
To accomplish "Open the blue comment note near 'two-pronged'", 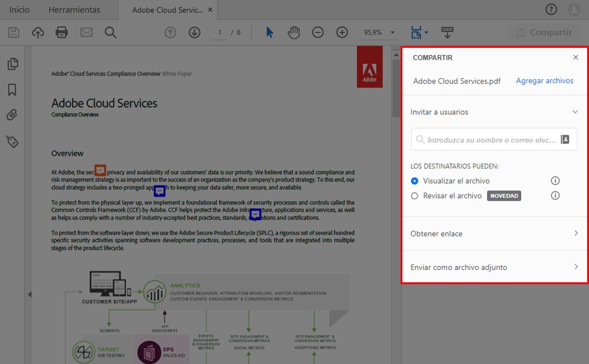I will pos(160,191).
